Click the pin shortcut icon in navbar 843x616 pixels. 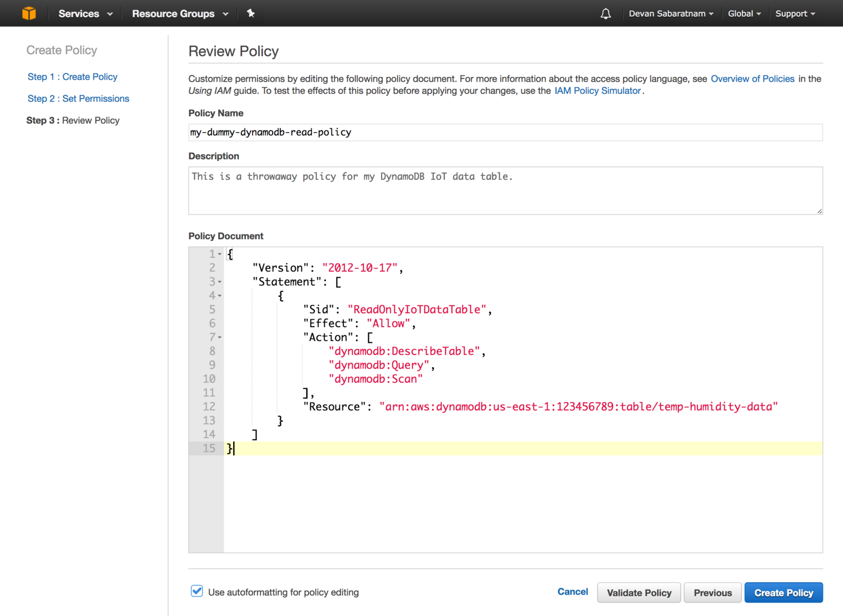point(251,13)
